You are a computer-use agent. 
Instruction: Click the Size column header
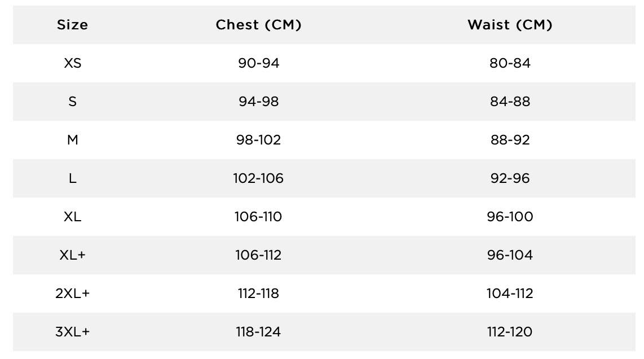pyautogui.click(x=72, y=25)
